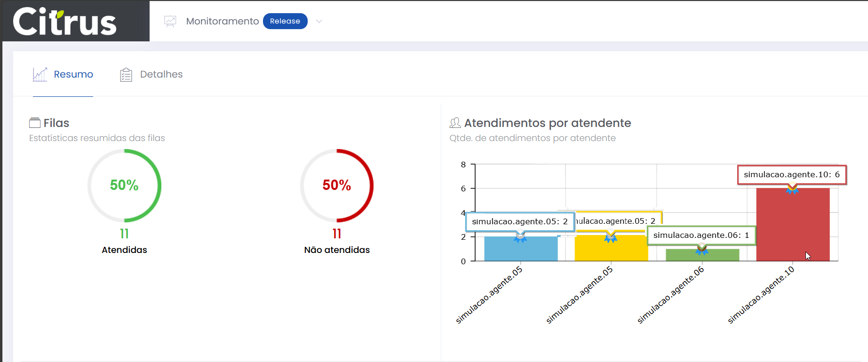Click the Detalhes clipboard icon
The image size is (868, 362).
click(126, 75)
